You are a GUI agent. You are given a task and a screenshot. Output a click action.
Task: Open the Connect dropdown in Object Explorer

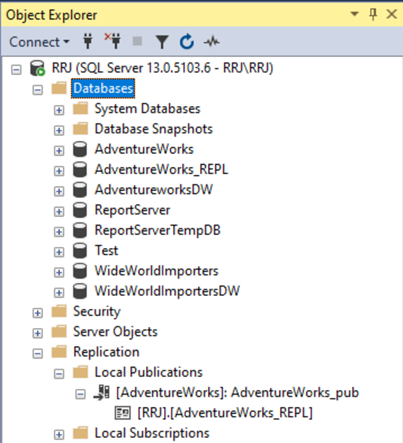[x=39, y=42]
